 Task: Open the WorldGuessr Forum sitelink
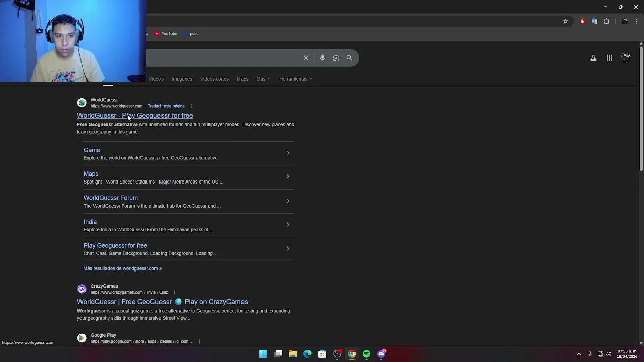(111, 198)
